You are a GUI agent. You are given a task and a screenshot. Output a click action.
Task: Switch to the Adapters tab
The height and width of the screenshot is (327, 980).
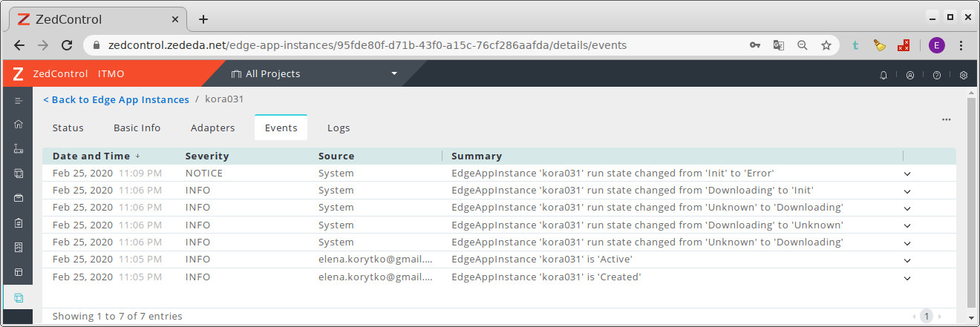(x=212, y=128)
